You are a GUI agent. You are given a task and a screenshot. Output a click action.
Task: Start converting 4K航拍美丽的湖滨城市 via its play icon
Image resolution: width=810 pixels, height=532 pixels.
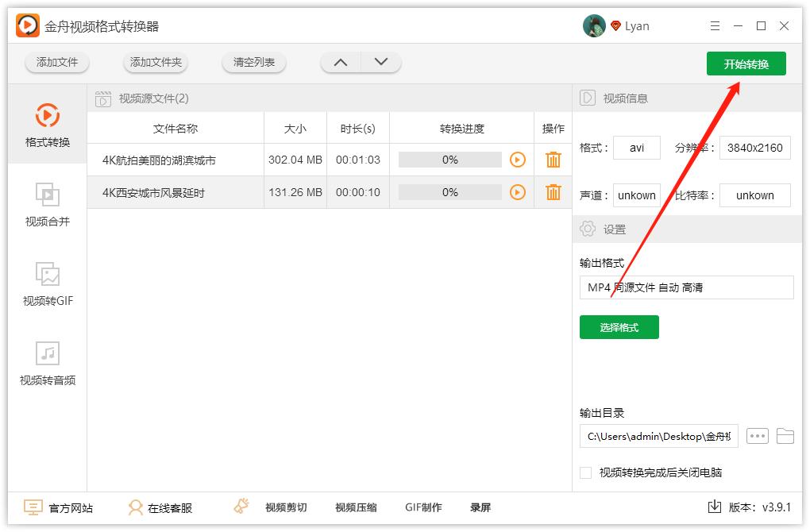point(518,160)
